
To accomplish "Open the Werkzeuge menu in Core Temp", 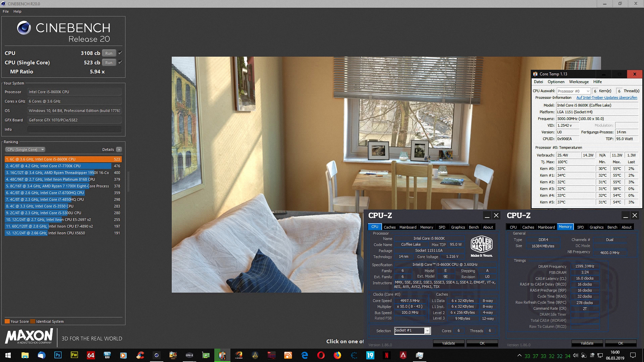I will [x=579, y=82].
